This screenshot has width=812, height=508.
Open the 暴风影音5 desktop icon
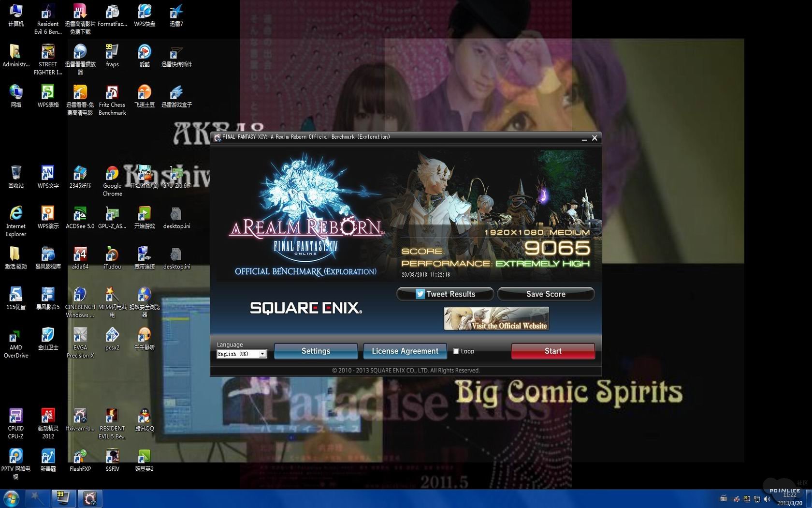coord(48,298)
